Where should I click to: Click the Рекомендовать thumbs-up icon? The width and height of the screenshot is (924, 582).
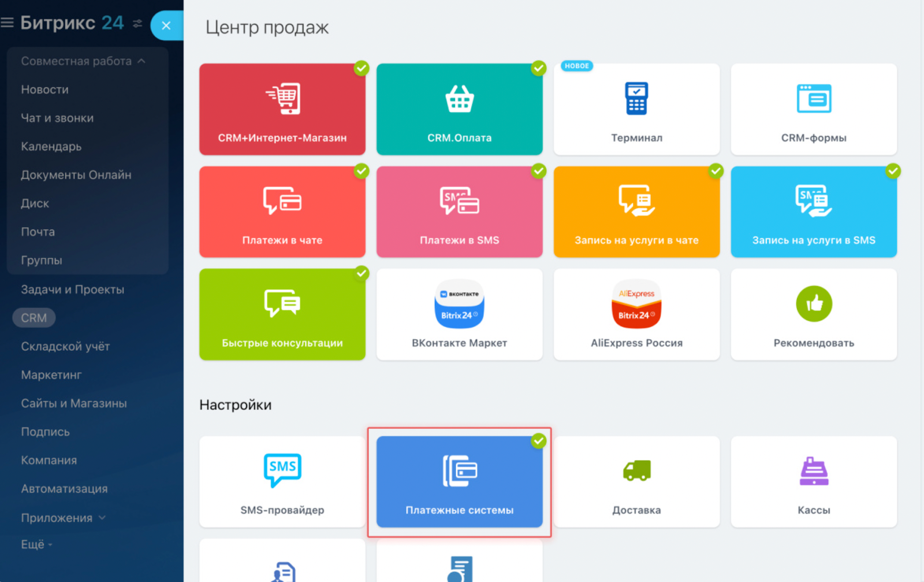click(814, 303)
